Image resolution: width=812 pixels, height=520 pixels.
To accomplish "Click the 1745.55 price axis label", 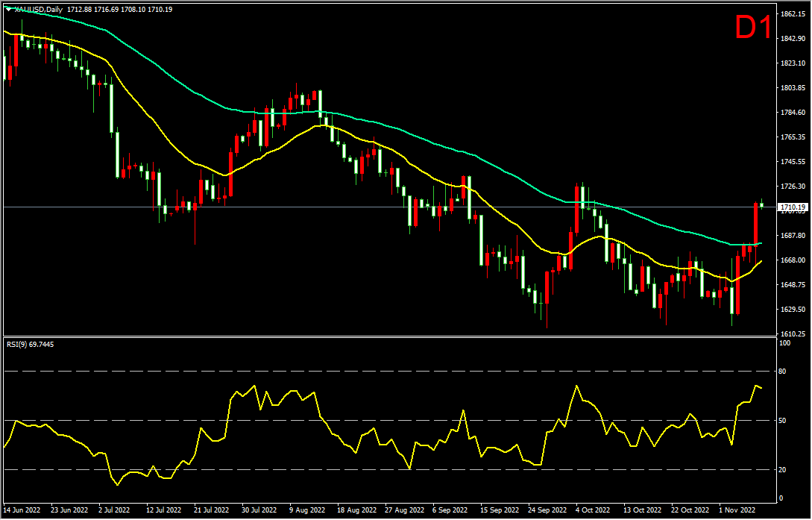I will [x=793, y=162].
